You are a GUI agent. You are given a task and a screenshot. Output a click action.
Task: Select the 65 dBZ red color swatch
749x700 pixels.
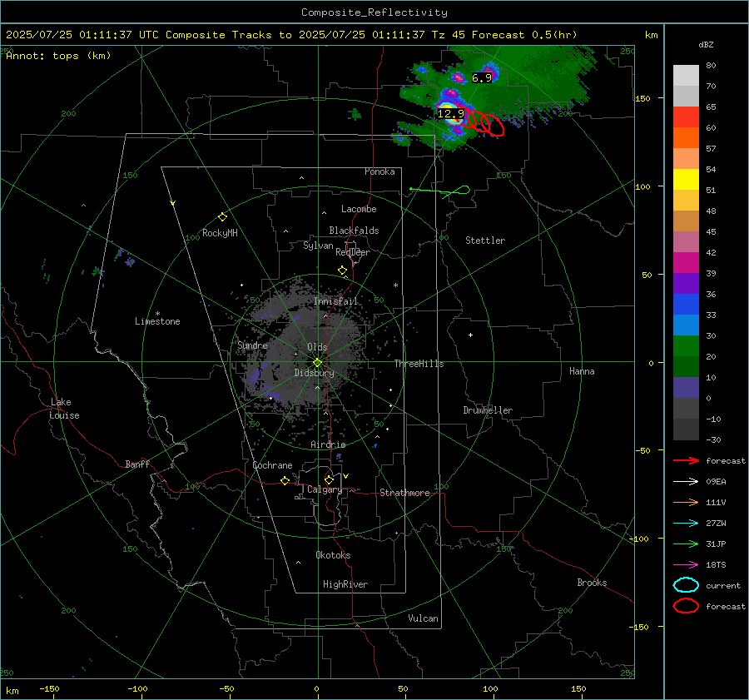pos(686,117)
